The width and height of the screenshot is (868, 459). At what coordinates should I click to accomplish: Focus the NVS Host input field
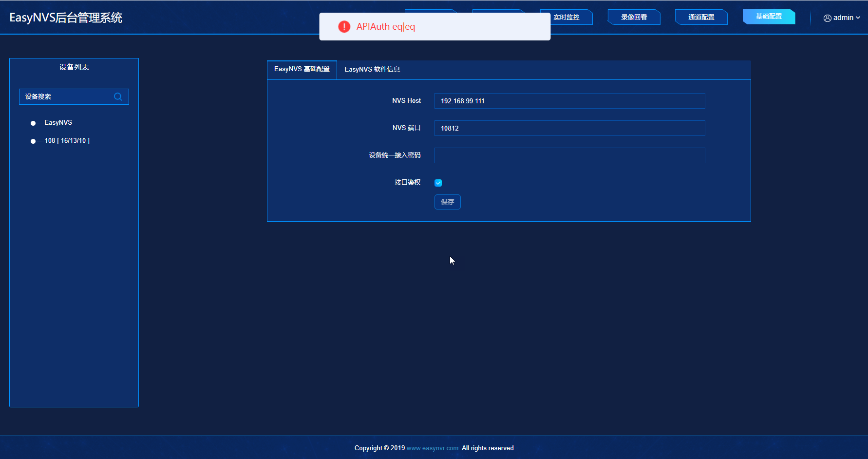570,101
